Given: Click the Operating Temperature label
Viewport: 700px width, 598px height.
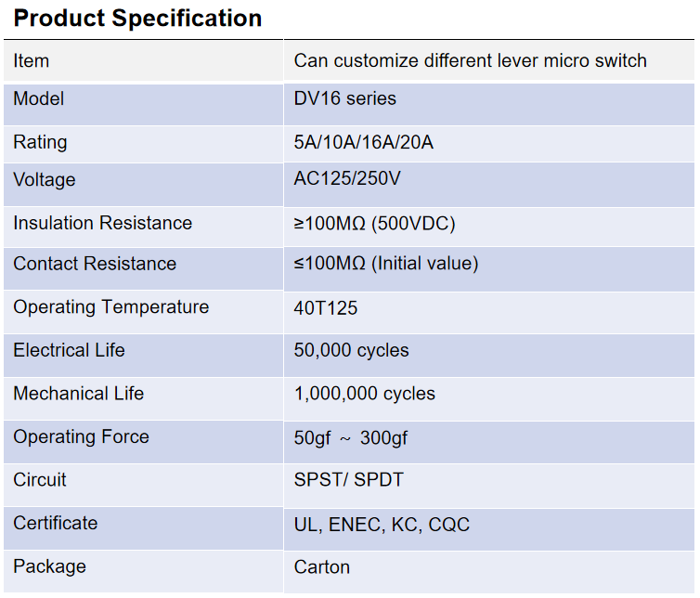Looking at the screenshot, I should click(111, 307).
